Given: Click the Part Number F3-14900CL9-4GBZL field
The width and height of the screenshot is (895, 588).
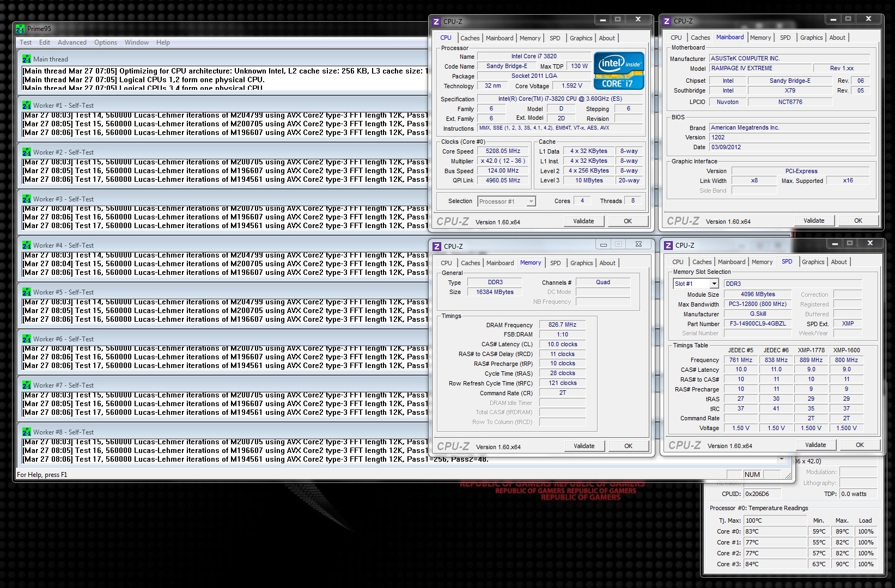Looking at the screenshot, I should (x=758, y=323).
